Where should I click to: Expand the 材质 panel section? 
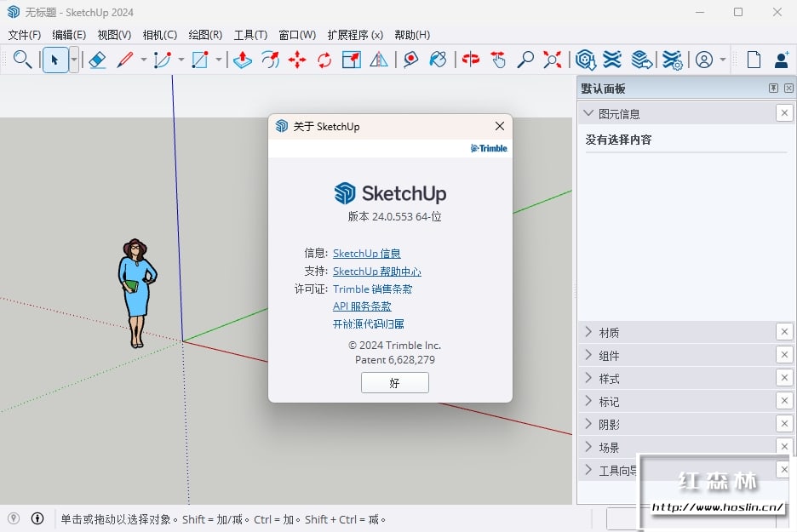coord(588,332)
